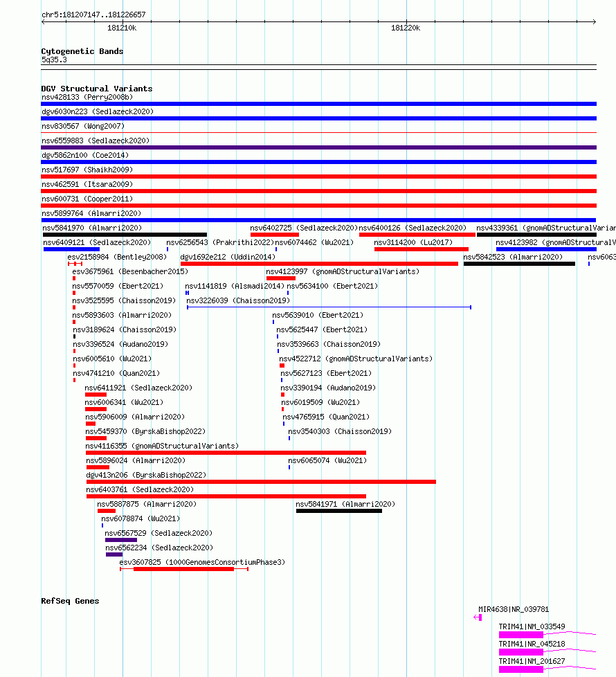Open nsv6409121 (Sedlazeck2020) blue bar
Viewport: 616px width, 677px height.
tap(72, 249)
